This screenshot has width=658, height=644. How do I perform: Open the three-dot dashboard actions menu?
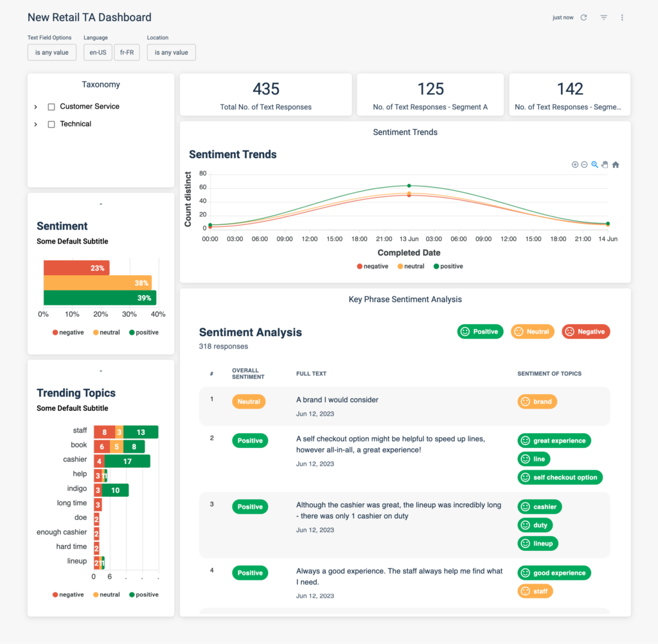click(622, 17)
